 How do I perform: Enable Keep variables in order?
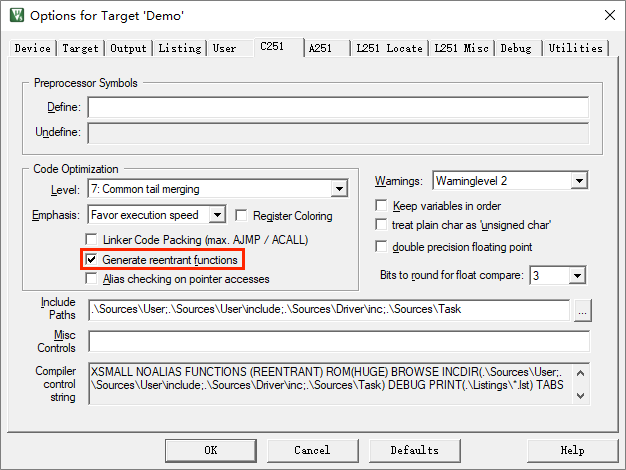[x=381, y=206]
